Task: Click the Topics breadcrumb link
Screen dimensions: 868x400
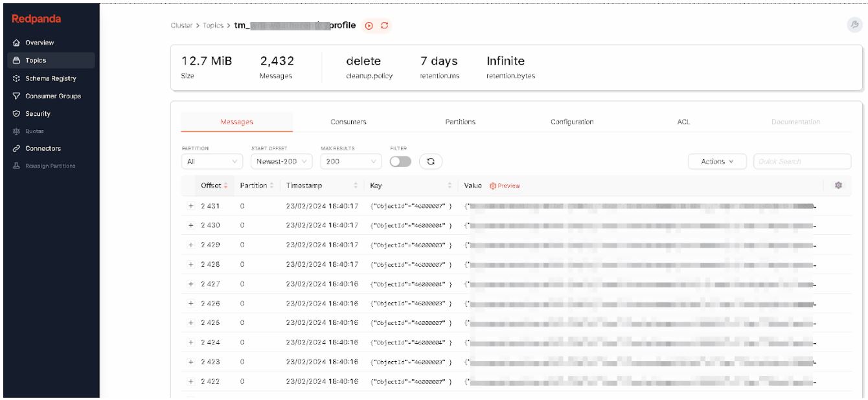Action: 213,26
